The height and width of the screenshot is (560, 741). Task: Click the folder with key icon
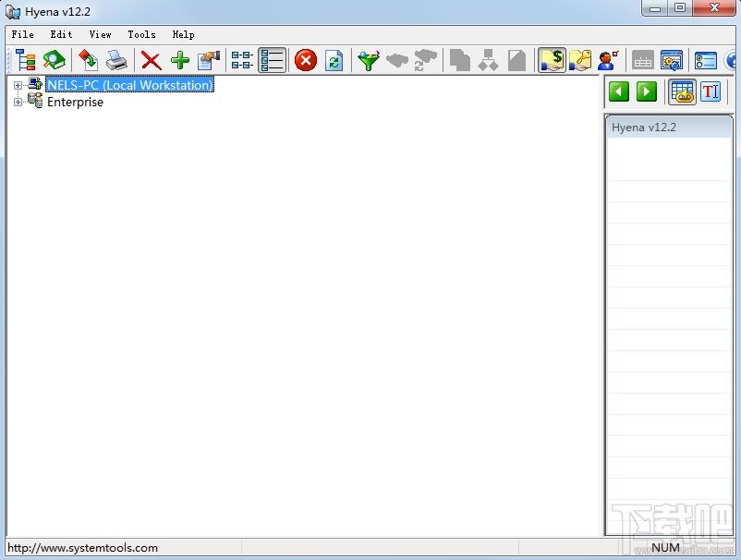click(580, 60)
